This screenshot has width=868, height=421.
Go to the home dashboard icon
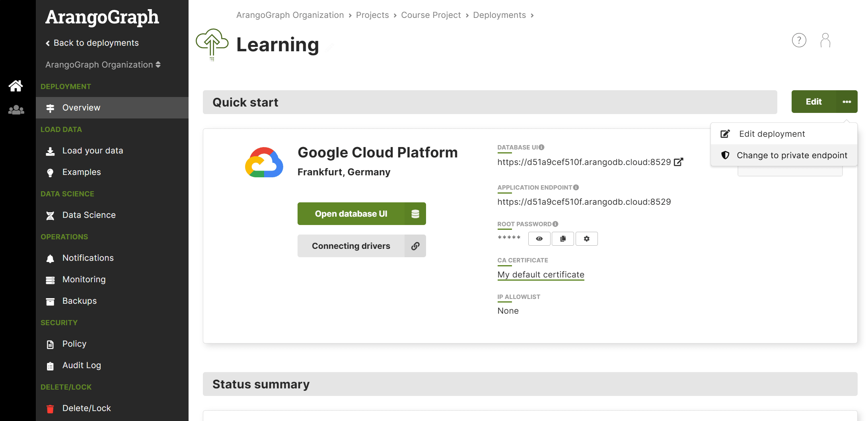16,85
